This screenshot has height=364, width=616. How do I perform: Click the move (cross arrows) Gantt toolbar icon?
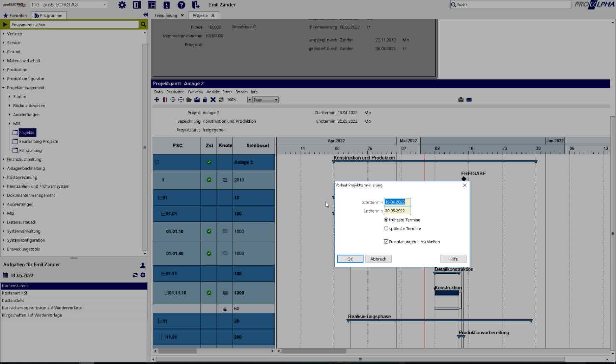[157, 100]
